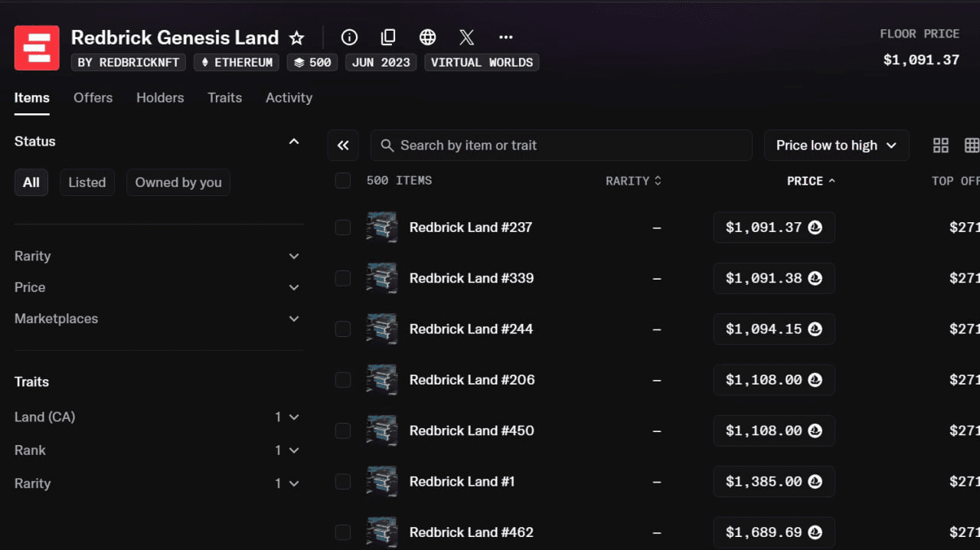980x550 pixels.
Task: Switch to the Offers tab
Action: click(x=93, y=98)
